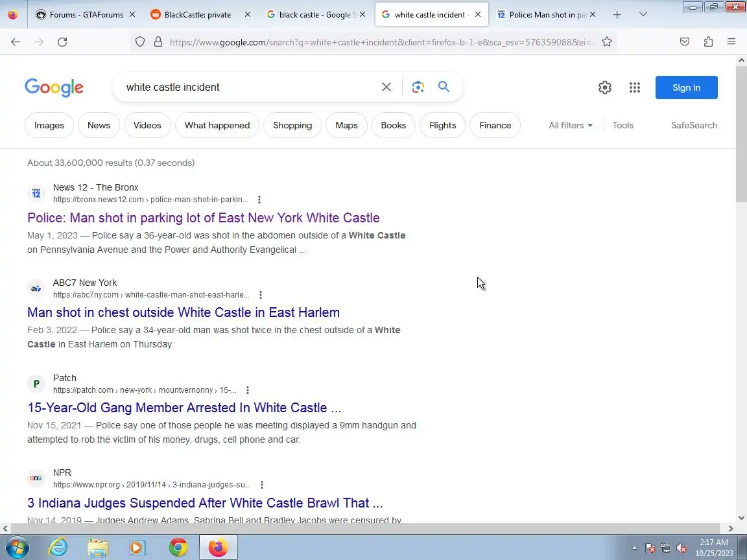Select the Books filter chip

tap(394, 125)
